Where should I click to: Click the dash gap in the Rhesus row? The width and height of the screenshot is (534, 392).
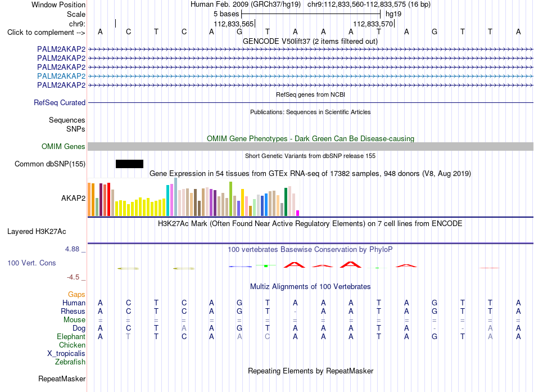[x=295, y=312]
